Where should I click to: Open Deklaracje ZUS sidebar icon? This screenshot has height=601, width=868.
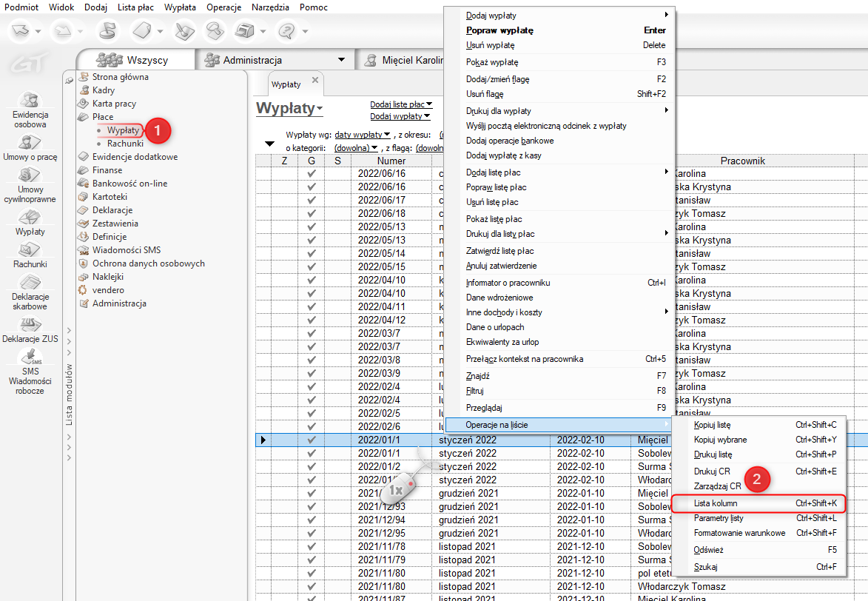[x=30, y=324]
